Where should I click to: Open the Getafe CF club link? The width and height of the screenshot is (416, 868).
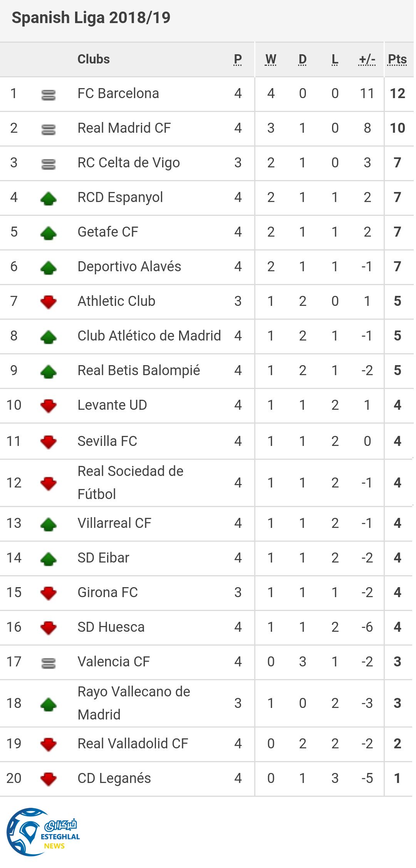[108, 232]
